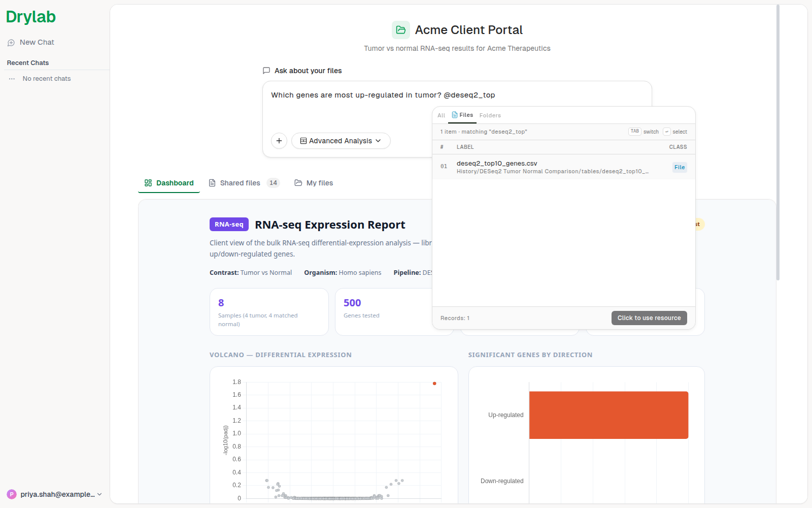This screenshot has height=508, width=812.
Task: Select the All tab in resource picker
Action: tap(441, 115)
